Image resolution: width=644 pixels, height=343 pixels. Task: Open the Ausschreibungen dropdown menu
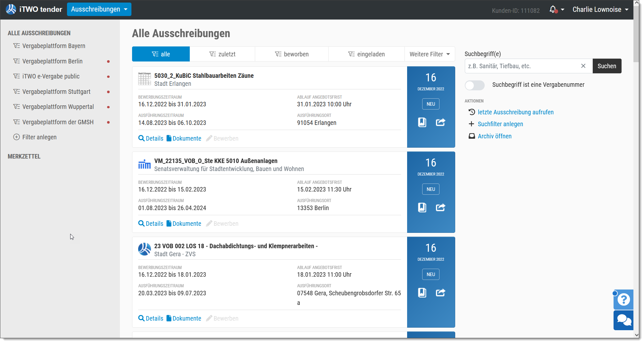click(99, 9)
